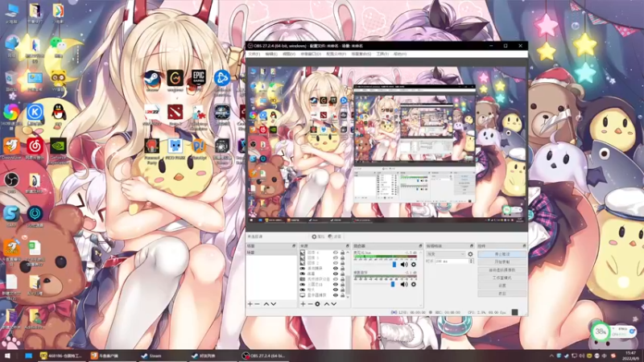Switch to OBS 27.2.4 taskbar button

click(265, 356)
